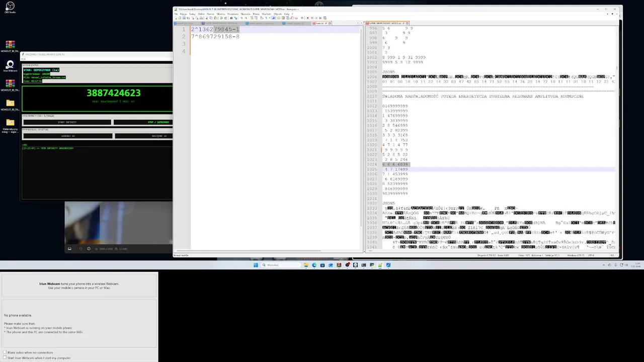Open File Explorer from the taskbar

click(x=306, y=265)
